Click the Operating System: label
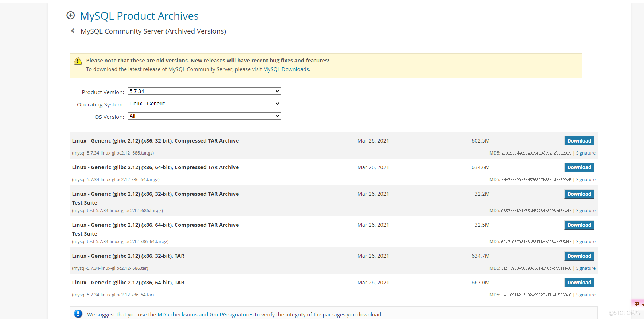Viewport: 644px width, 319px height. click(101, 105)
